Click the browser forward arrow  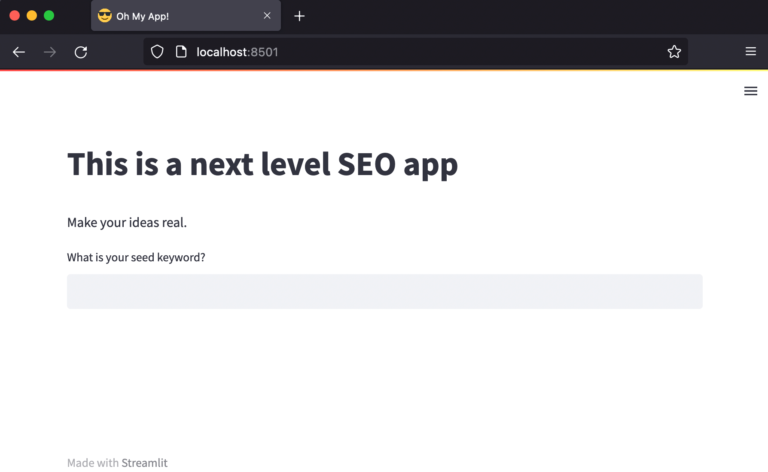49,52
